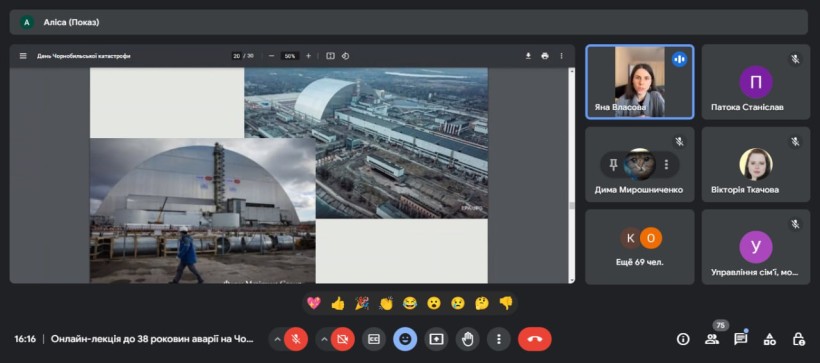Show the participants list with 75 people
Viewport: 820px width, 363px height.
712,339
